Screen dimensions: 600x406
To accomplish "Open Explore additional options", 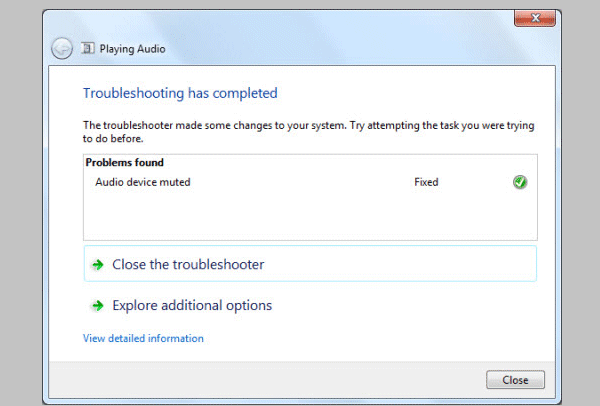I will coord(192,306).
